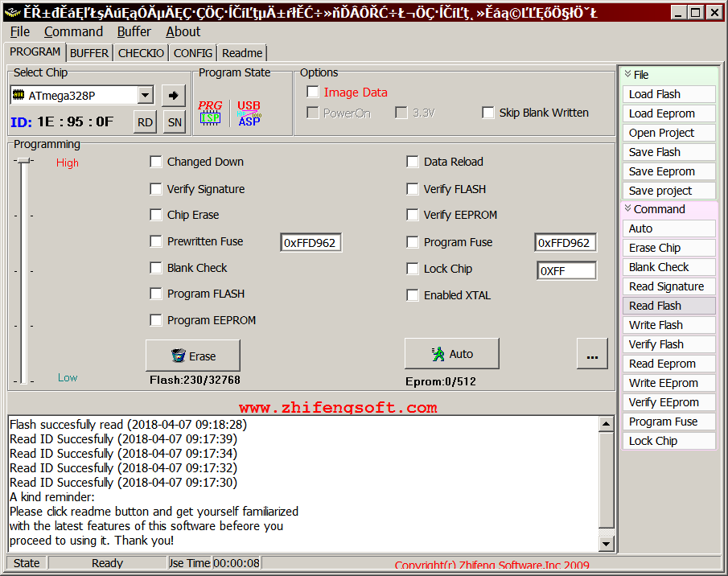728x576 pixels.
Task: Click the Lock Chip value field 0XFF
Action: (x=566, y=270)
